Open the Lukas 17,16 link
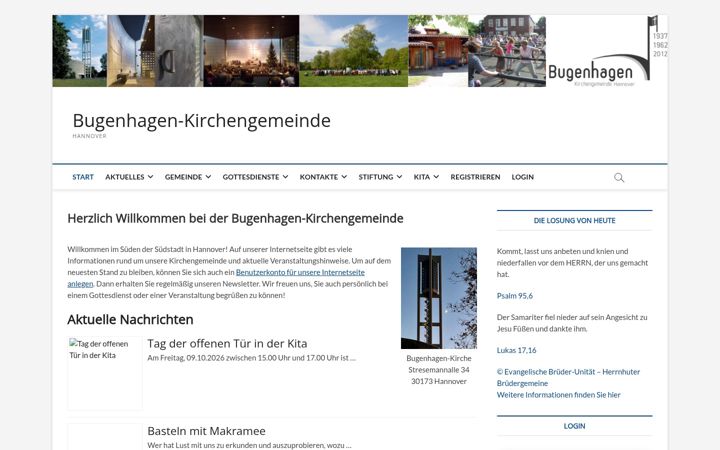The width and height of the screenshot is (720, 450). [x=516, y=350]
